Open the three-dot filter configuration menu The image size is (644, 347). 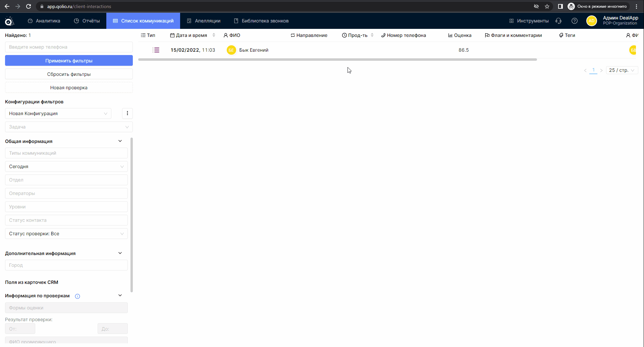[x=127, y=113]
